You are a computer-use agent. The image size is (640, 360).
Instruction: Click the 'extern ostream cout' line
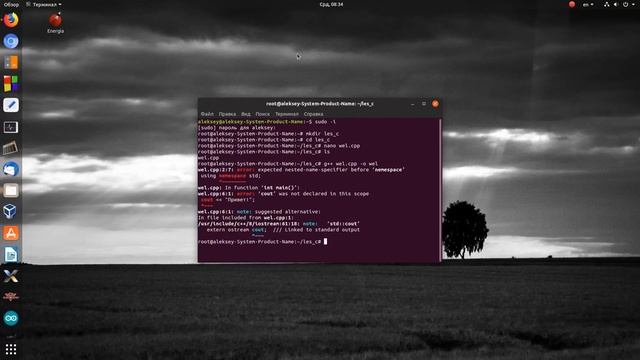[x=283, y=230]
